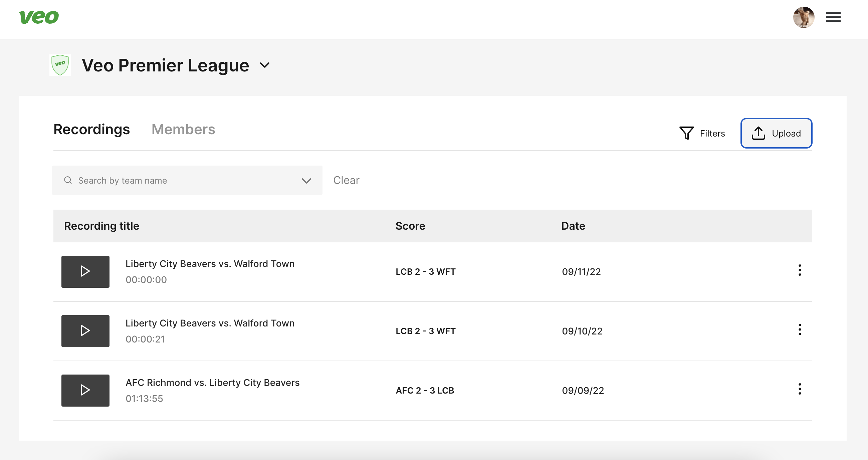Screen dimensions: 868x460
Task: Focus the Search by team name field
Action: click(187, 180)
